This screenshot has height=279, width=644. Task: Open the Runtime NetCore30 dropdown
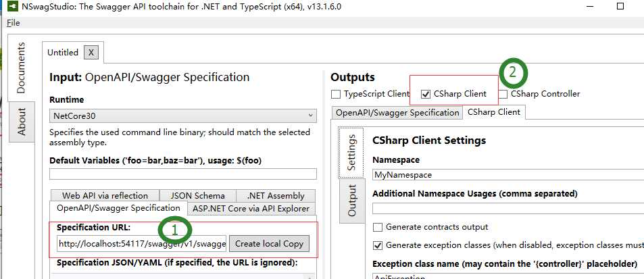182,116
